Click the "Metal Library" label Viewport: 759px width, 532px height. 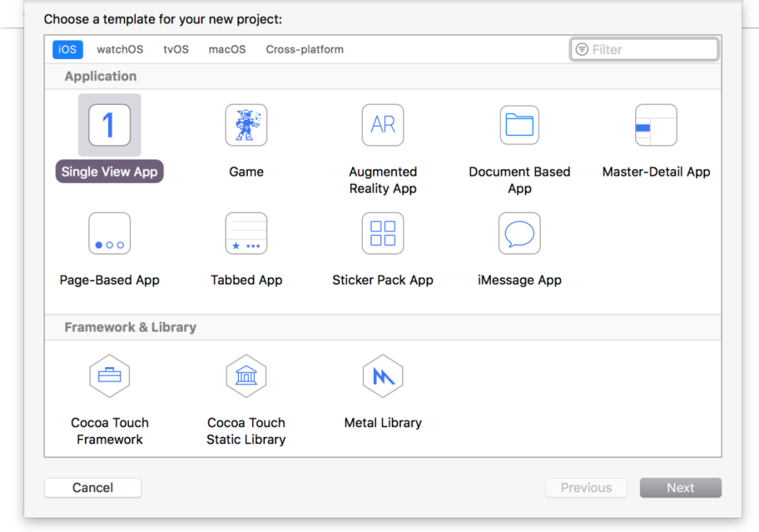click(x=383, y=423)
